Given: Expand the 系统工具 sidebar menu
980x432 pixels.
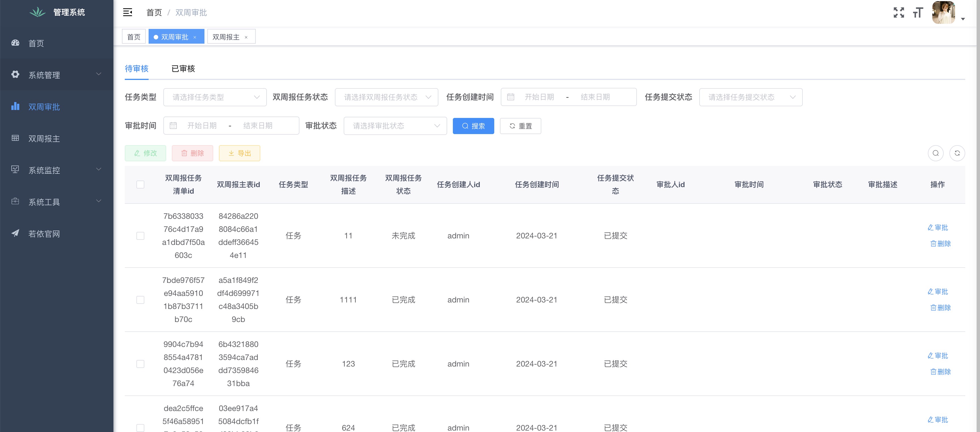Looking at the screenshot, I should coord(57,202).
